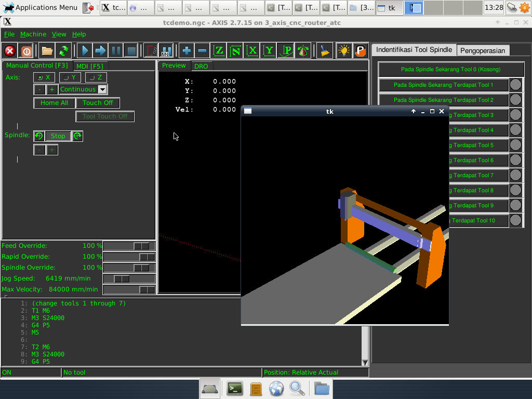This screenshot has height=399, width=532.
Task: Open the Applications Menu
Action: click(x=41, y=7)
